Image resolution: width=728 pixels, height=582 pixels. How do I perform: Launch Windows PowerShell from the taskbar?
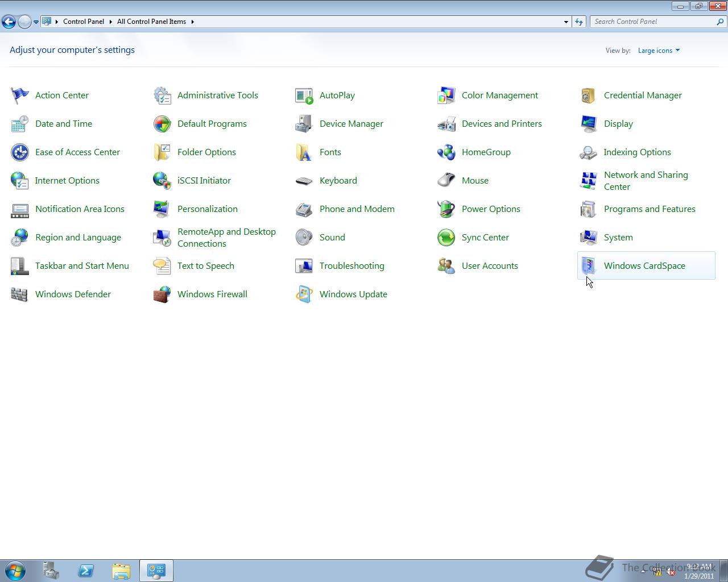point(86,571)
